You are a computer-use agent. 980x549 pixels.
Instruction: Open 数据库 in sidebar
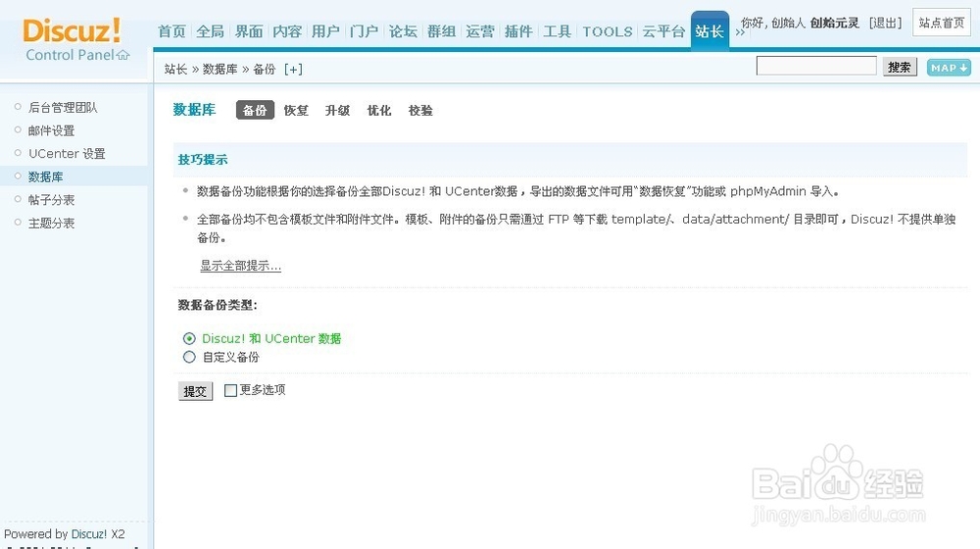[46, 177]
